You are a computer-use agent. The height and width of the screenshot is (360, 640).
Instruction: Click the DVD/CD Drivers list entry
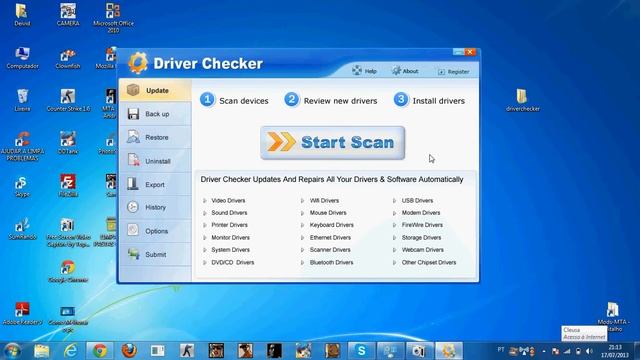tap(229, 262)
